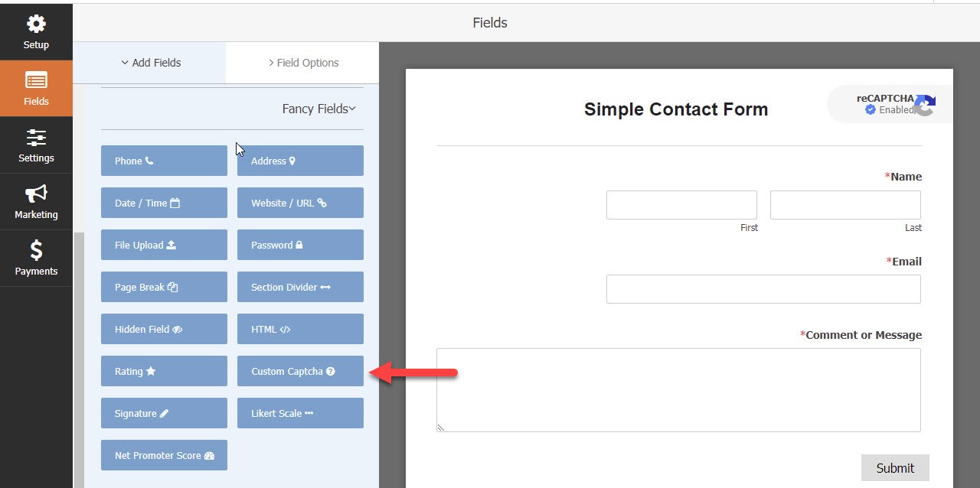Click the Comment or Message textarea
Image resolution: width=980 pixels, height=488 pixels.
tap(678, 390)
